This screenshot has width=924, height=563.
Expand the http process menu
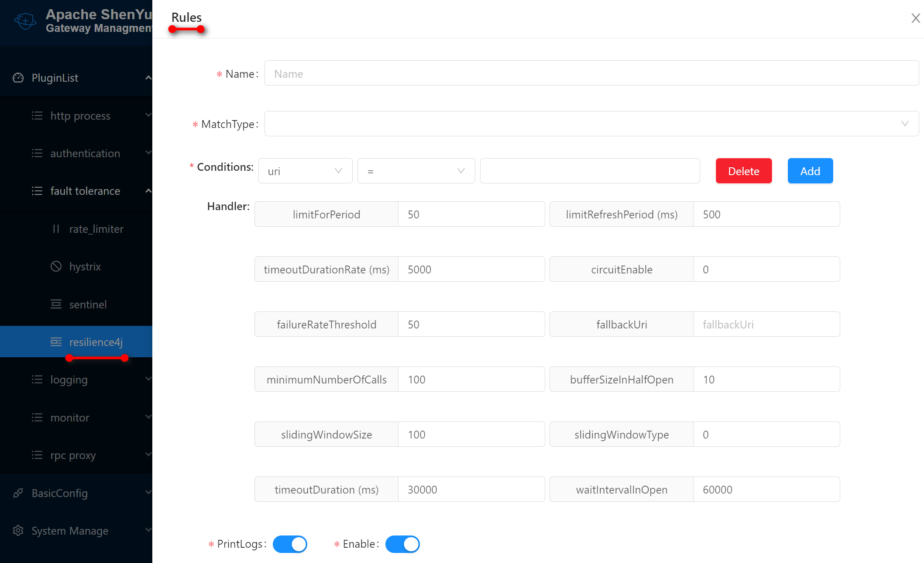80,116
